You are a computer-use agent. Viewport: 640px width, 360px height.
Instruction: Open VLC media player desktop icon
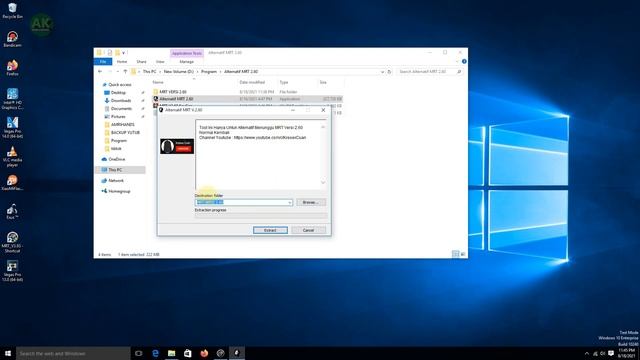click(12, 156)
